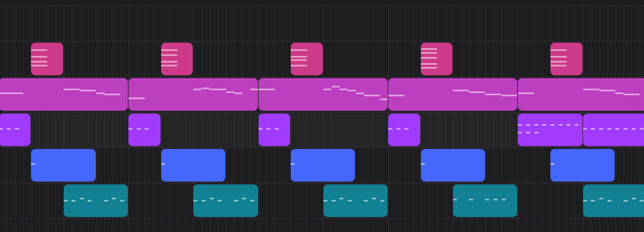Select the third small purple clip
Image resolution: width=644 pixels, height=232 pixels.
coord(274,130)
